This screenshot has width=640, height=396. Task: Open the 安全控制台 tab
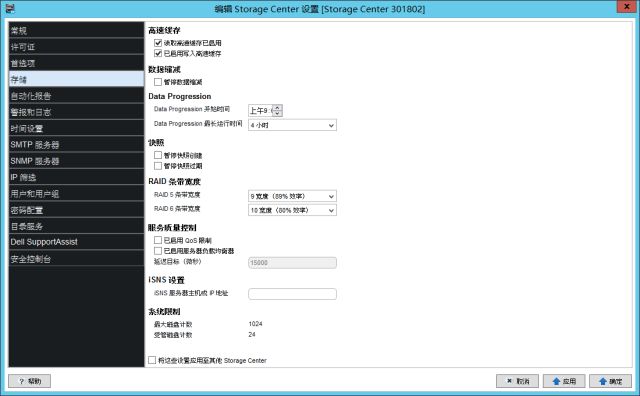point(76,259)
